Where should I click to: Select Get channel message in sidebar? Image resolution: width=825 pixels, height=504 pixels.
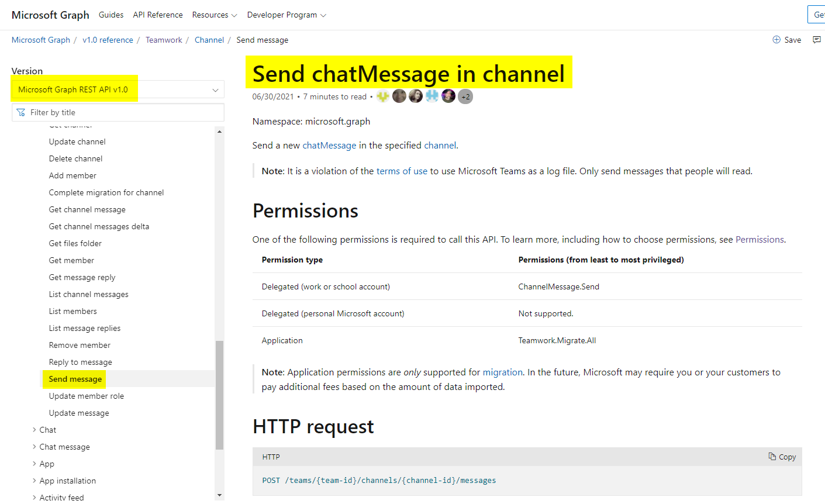click(87, 209)
